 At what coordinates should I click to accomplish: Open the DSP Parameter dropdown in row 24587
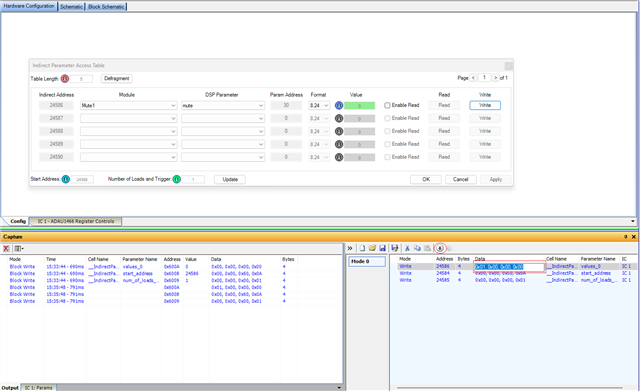223,118
